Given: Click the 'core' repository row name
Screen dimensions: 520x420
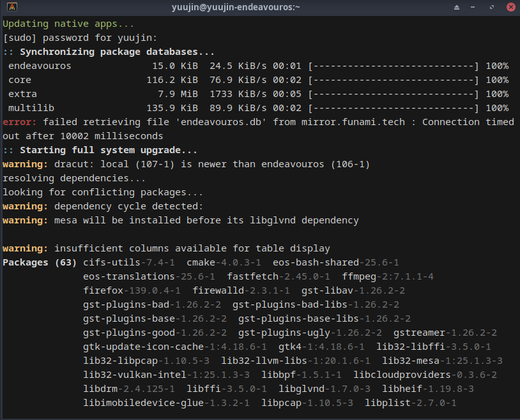Looking at the screenshot, I should pos(20,80).
